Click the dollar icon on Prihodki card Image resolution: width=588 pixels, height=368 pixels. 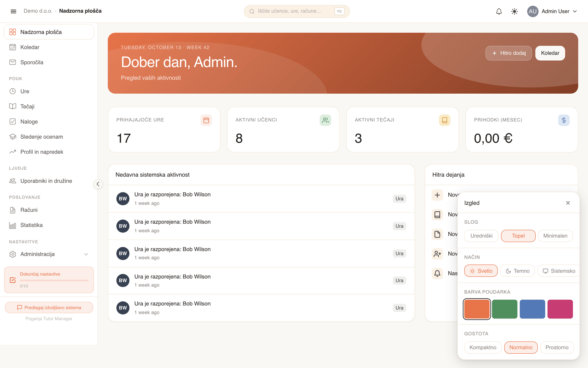[x=564, y=120]
